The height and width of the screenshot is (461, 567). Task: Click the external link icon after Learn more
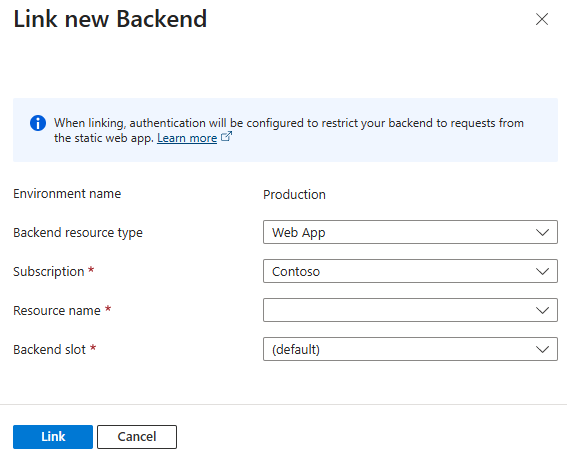coord(226,137)
